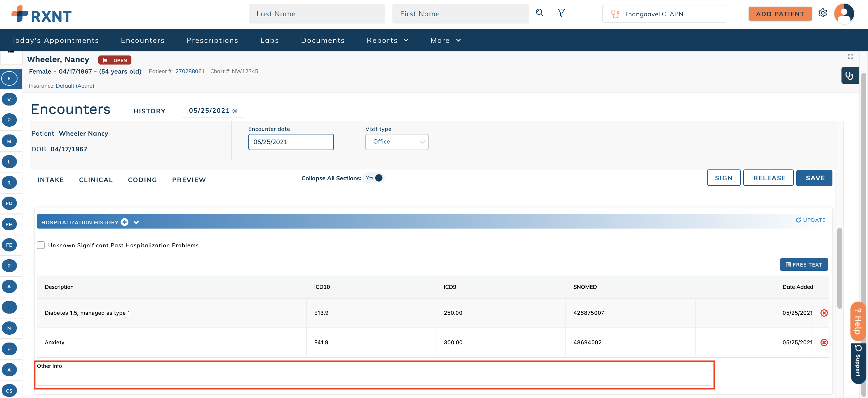Switch to the CODING tab
The width and height of the screenshot is (868, 398).
point(142,180)
